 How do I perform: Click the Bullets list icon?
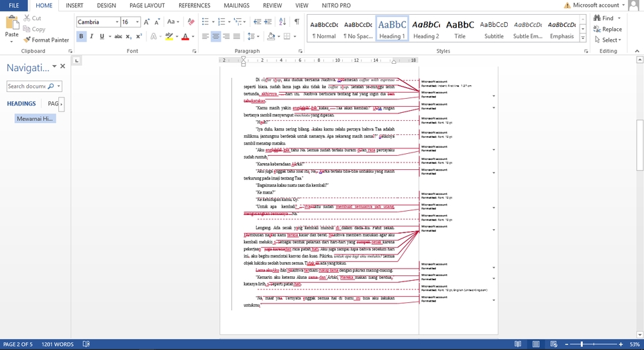(205, 21)
